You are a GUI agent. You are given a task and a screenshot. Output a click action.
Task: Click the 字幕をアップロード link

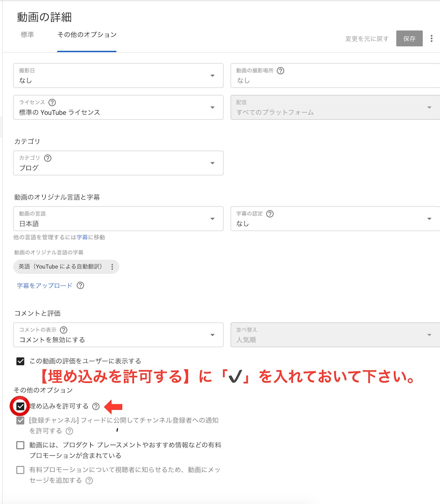(x=45, y=286)
